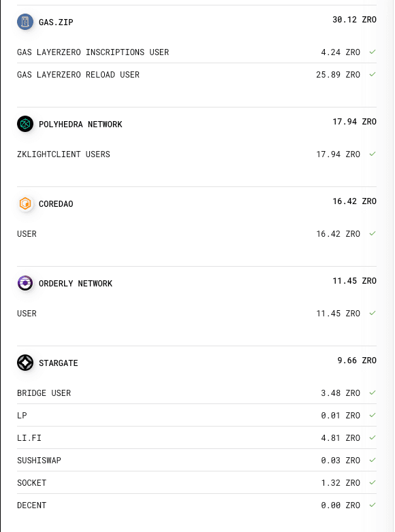Image resolution: width=395 pixels, height=532 pixels.
Task: Select the POLYHEDRA NETWORK heading
Action: 80,124
